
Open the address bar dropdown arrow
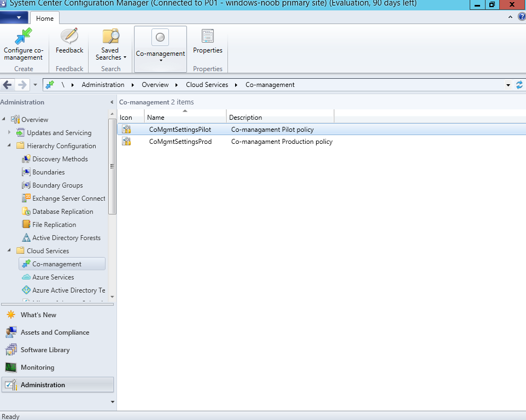tap(508, 85)
